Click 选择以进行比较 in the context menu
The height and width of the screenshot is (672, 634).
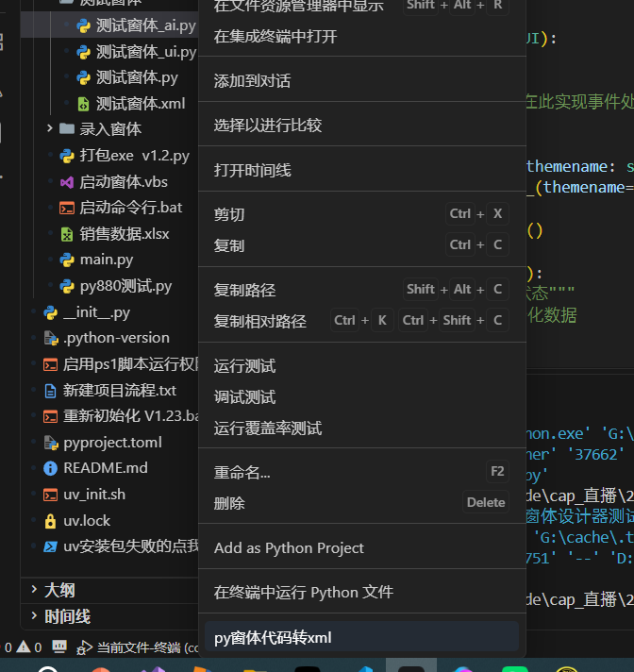point(362,126)
